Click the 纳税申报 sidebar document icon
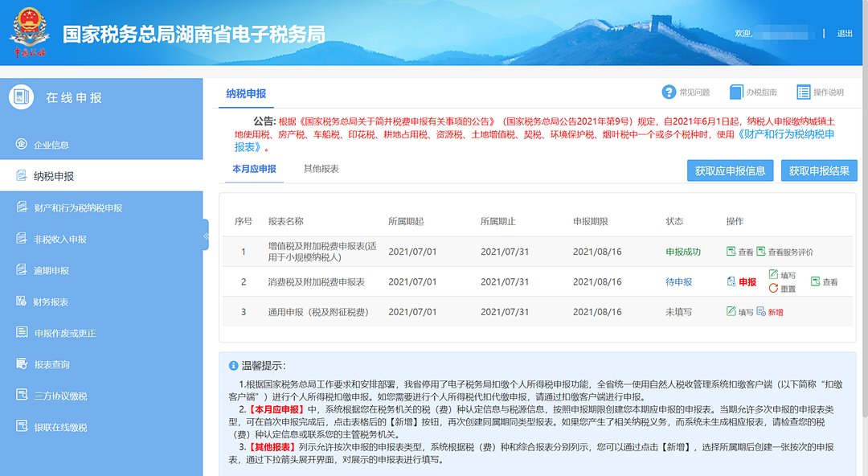The image size is (868, 476). [x=21, y=175]
